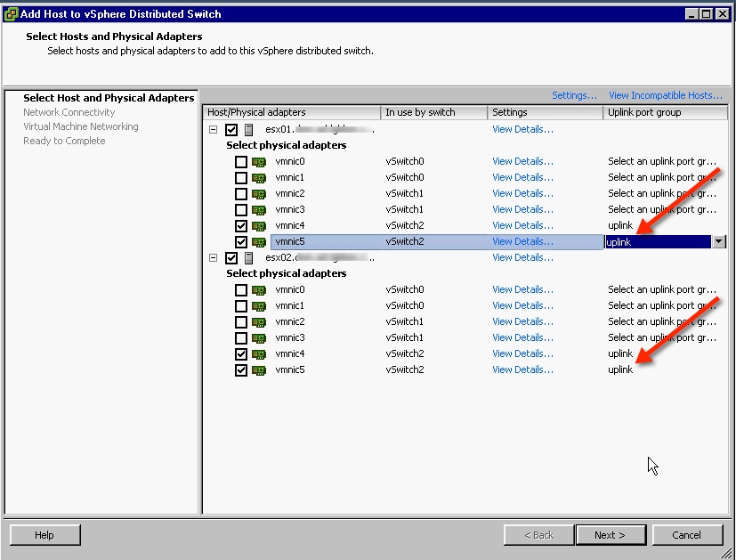Open View Incompatible Hosts... link
The height and width of the screenshot is (560, 736).
tap(666, 96)
